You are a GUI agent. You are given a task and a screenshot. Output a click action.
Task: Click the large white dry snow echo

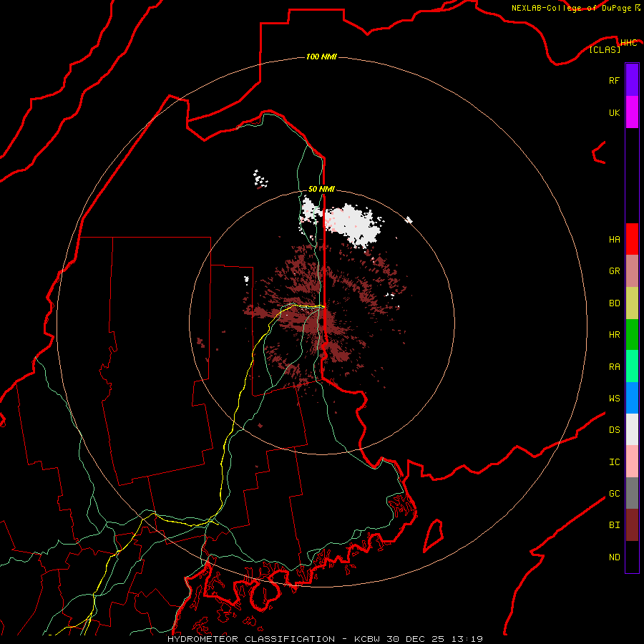(353, 225)
